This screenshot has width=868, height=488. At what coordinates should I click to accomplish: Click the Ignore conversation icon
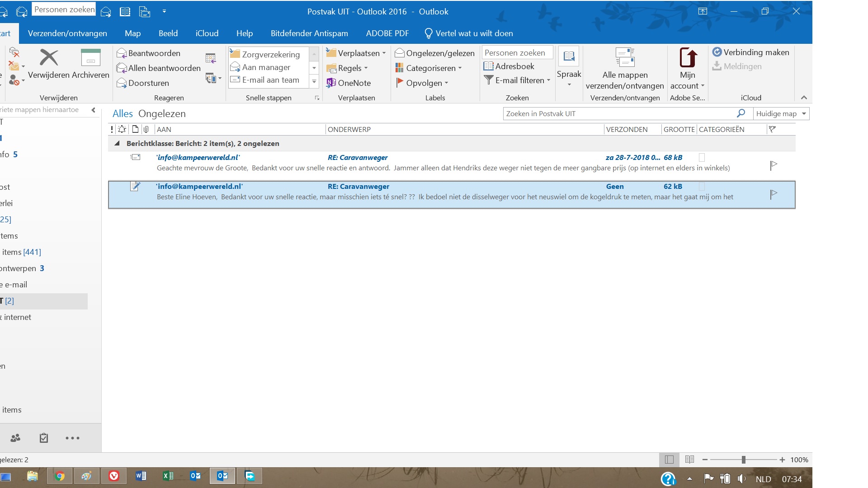pyautogui.click(x=14, y=52)
